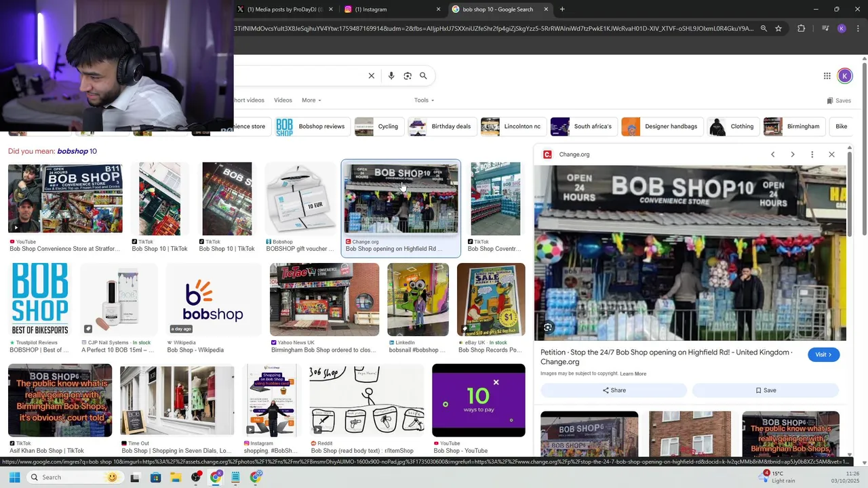Open the Bob Shop Coventry TikTok thumbnail
This screenshot has width=868, height=488.
[x=496, y=197]
